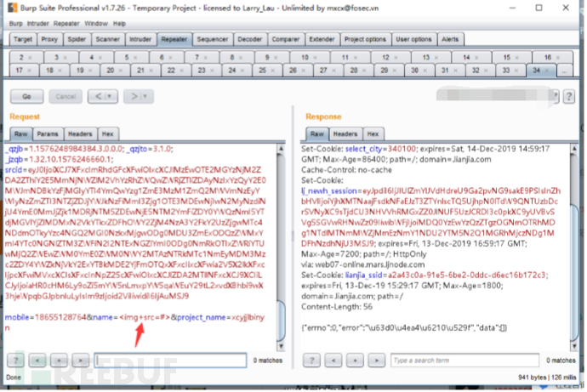The height and width of the screenshot is (392, 587).
Task: Open the Intruder menu in menu bar
Action: pos(37,24)
